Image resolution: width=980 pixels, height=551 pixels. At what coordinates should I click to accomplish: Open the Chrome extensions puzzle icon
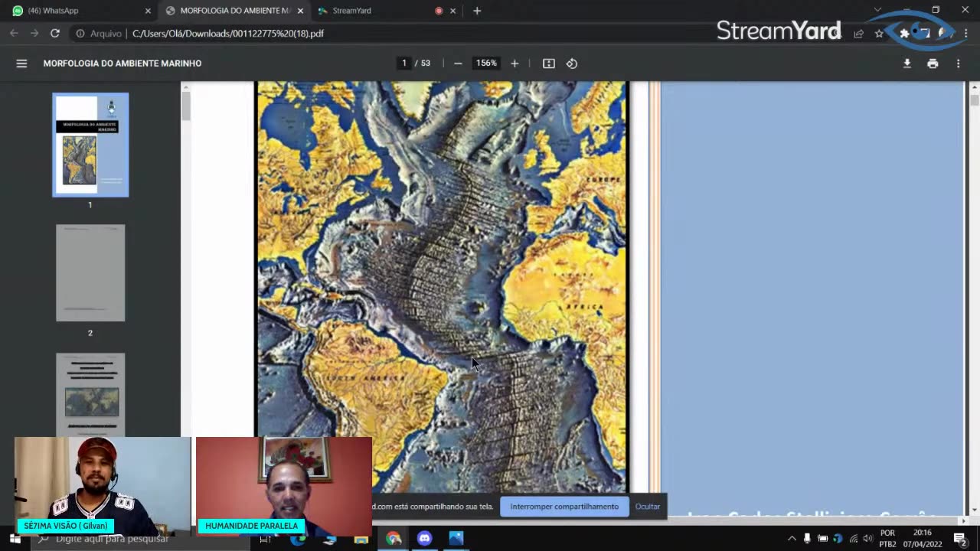[x=904, y=34]
